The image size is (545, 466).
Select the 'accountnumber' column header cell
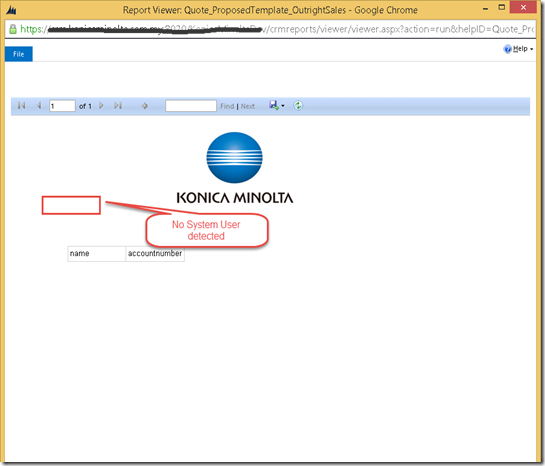(x=155, y=254)
